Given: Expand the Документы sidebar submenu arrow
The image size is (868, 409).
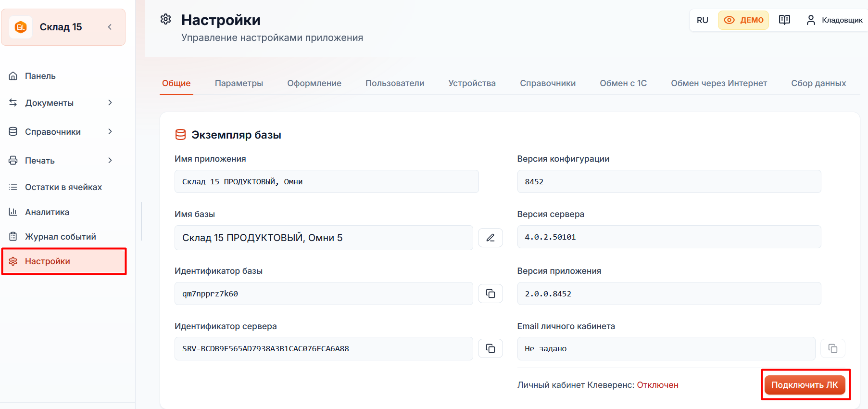Looking at the screenshot, I should pyautogui.click(x=110, y=102).
